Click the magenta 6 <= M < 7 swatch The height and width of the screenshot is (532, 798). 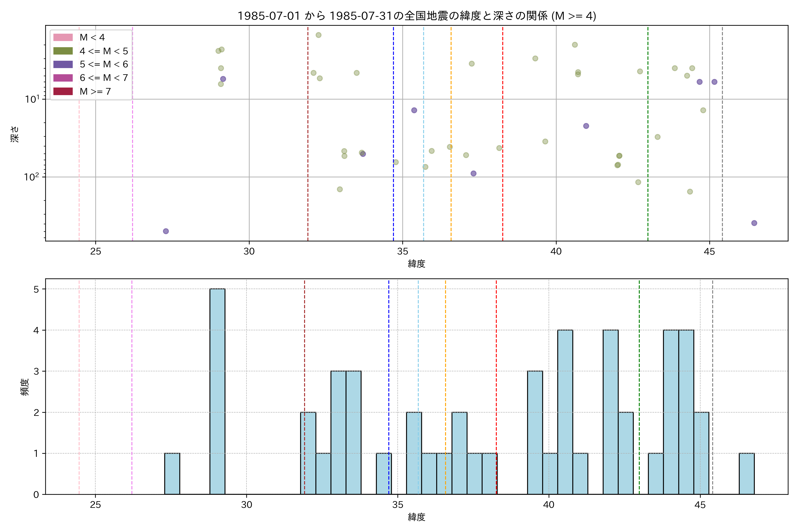[x=63, y=78]
